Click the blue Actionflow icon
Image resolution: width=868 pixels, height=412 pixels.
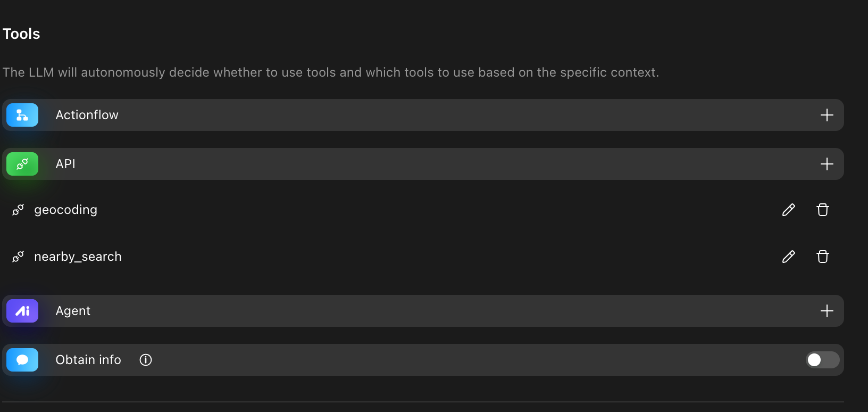pyautogui.click(x=22, y=115)
